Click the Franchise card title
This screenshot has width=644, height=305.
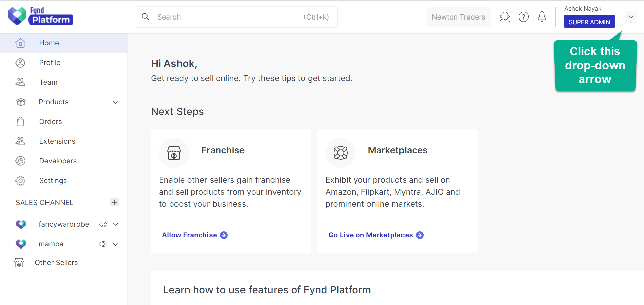223,150
